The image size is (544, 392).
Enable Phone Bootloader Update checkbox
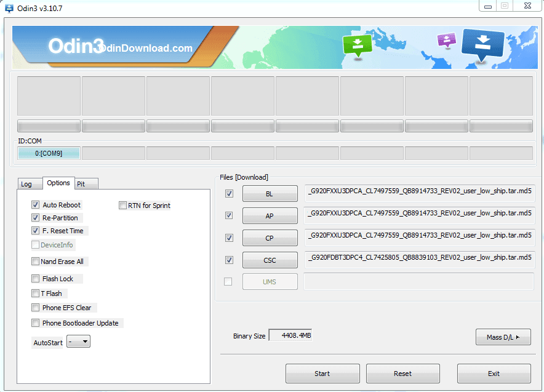pos(36,323)
